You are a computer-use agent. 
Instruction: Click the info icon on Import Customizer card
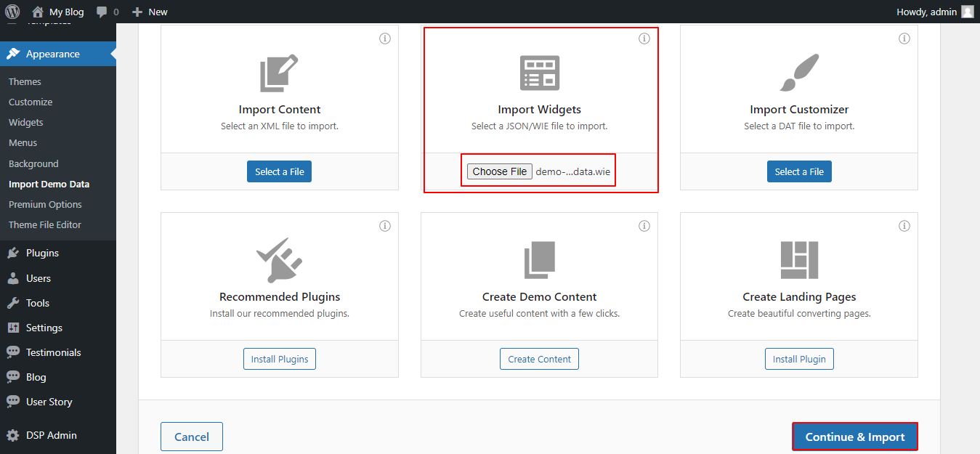[x=904, y=38]
